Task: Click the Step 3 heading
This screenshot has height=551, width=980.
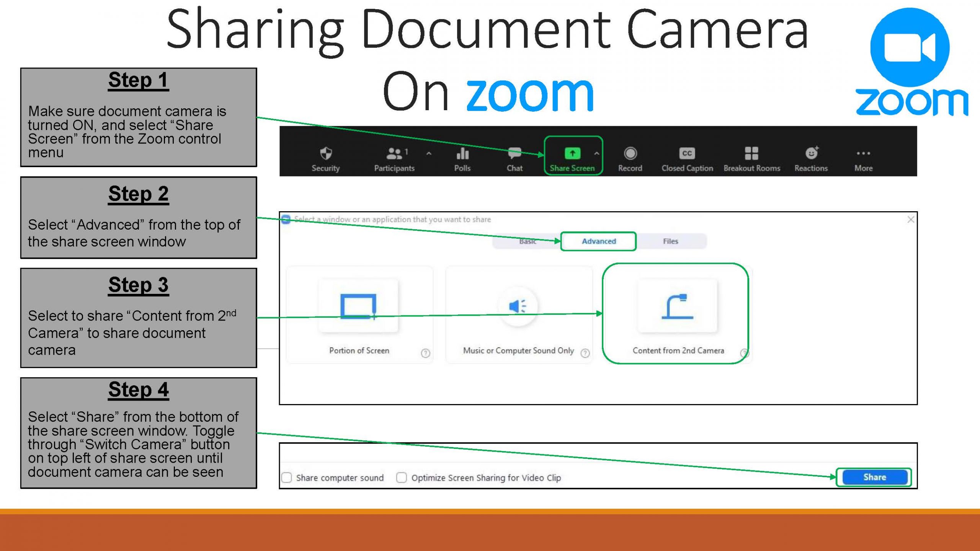Action: [138, 285]
